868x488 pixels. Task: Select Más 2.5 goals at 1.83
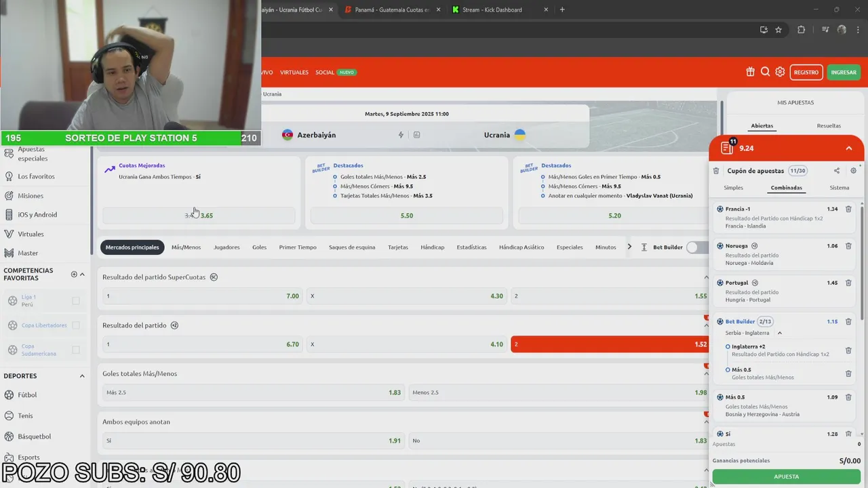(x=254, y=392)
